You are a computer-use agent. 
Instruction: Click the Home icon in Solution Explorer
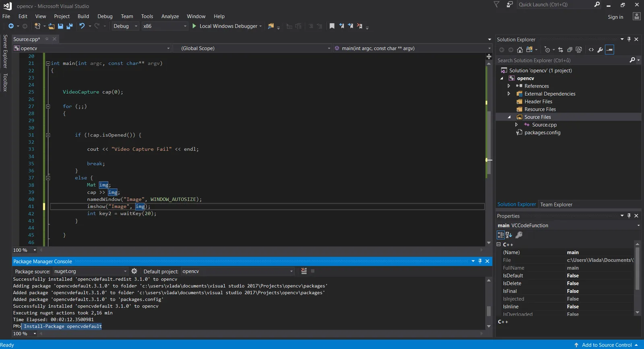520,50
